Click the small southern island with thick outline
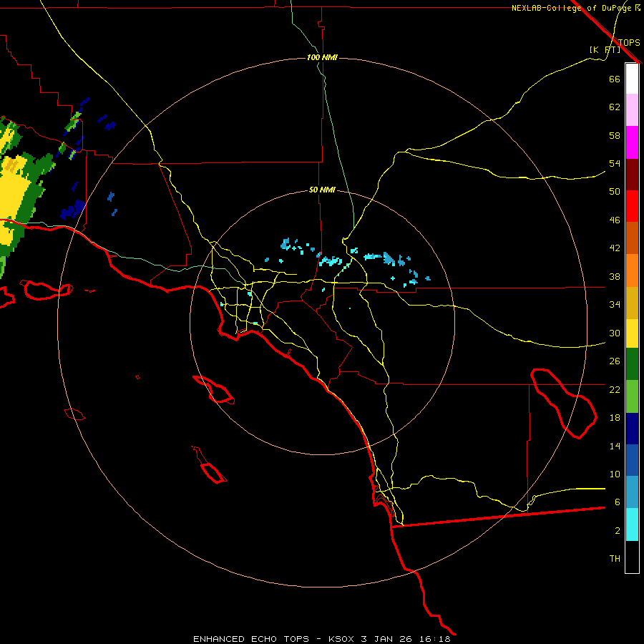Viewport: 644px width, 644px height. pos(213,473)
